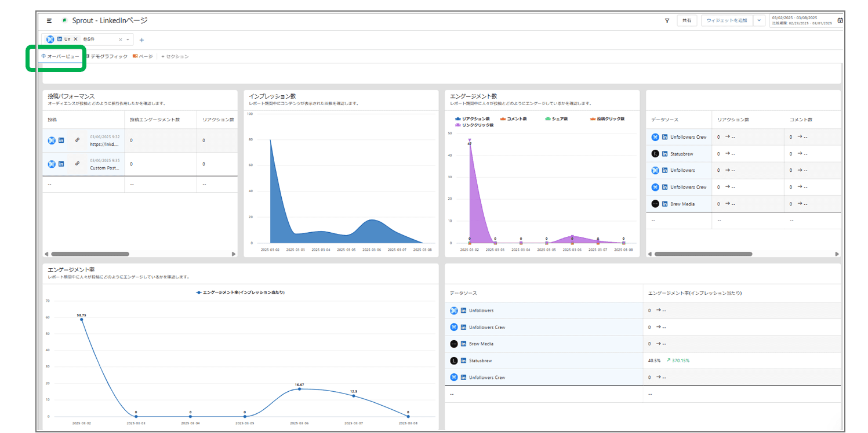The image size is (868, 433).
Task: Expand the profile selector dropdown arrow
Action: 128,39
